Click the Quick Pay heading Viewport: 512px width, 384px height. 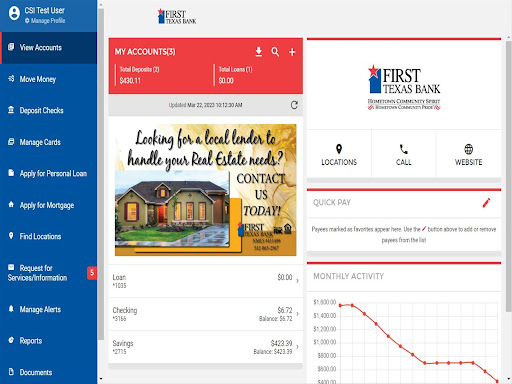coord(332,202)
